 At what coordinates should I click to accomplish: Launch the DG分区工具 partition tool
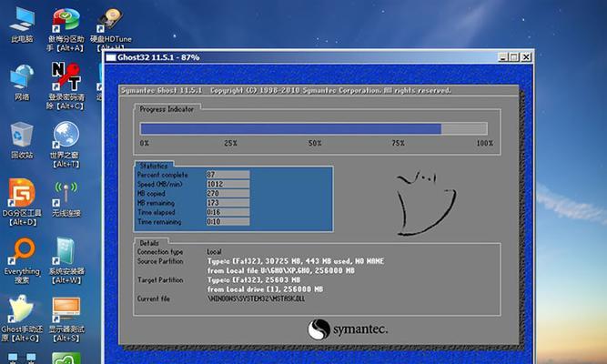coord(21,193)
